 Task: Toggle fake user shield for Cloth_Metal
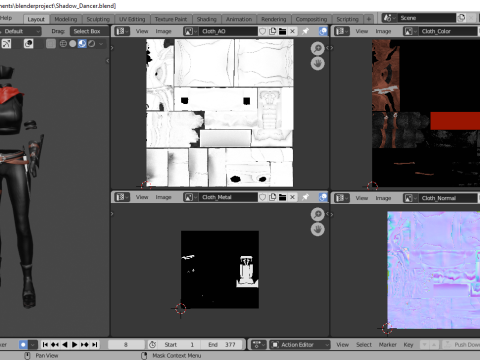263,197
